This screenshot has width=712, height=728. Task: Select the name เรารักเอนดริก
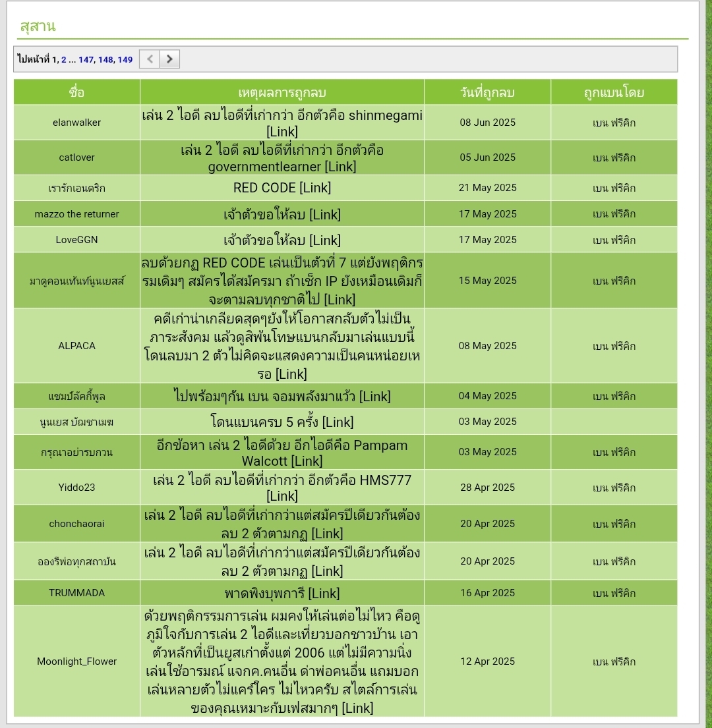[x=76, y=188]
